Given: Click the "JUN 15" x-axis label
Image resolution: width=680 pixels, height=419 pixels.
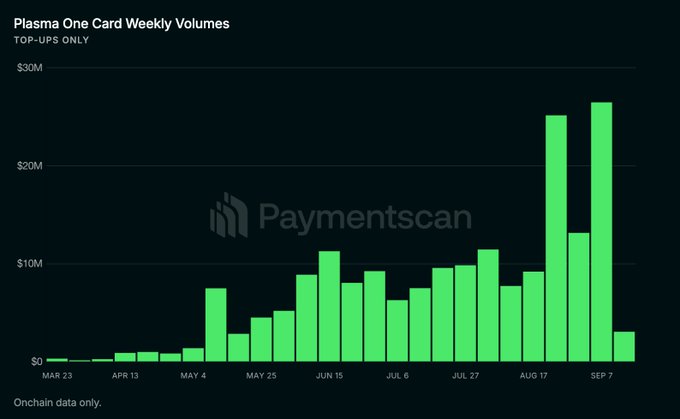Looking at the screenshot, I should 329,376.
